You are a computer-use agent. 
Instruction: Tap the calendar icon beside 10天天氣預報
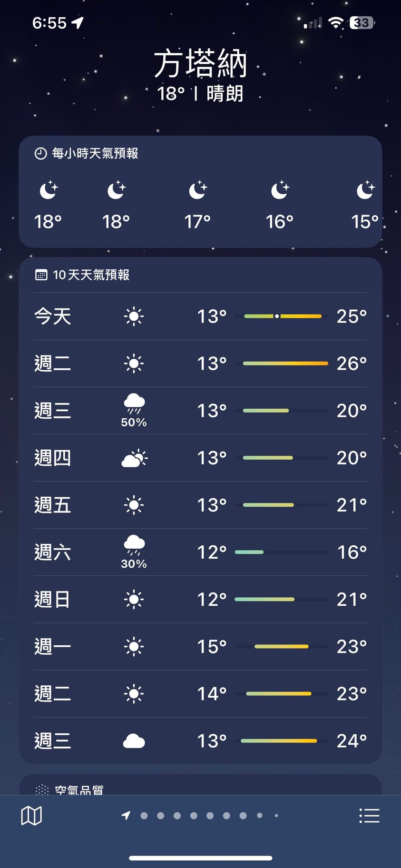pyautogui.click(x=41, y=275)
